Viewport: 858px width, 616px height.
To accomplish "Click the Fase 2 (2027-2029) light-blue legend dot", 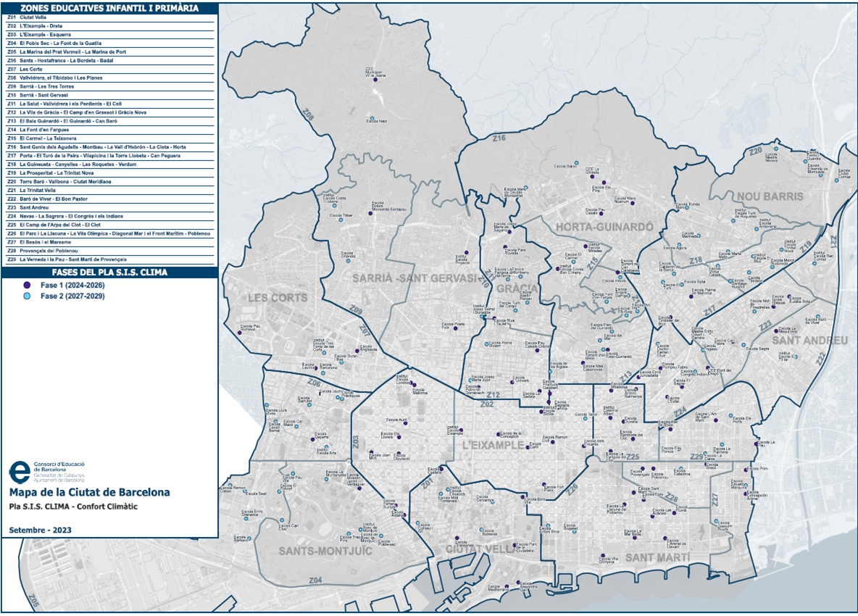I will click(27, 296).
